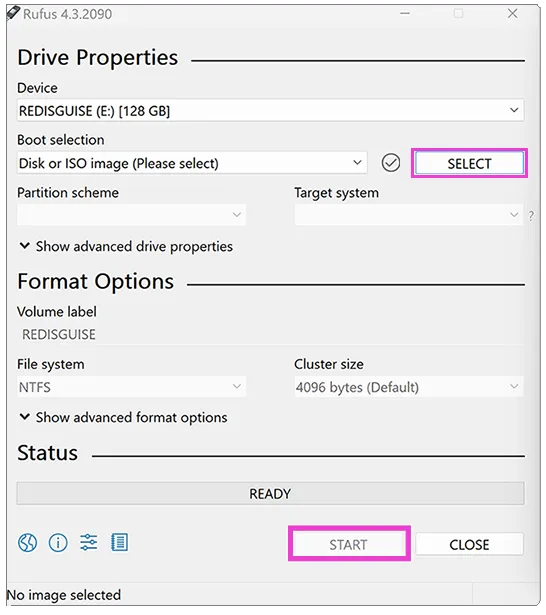Open the Cluster size dropdown
546x615 pixels.
409,387
